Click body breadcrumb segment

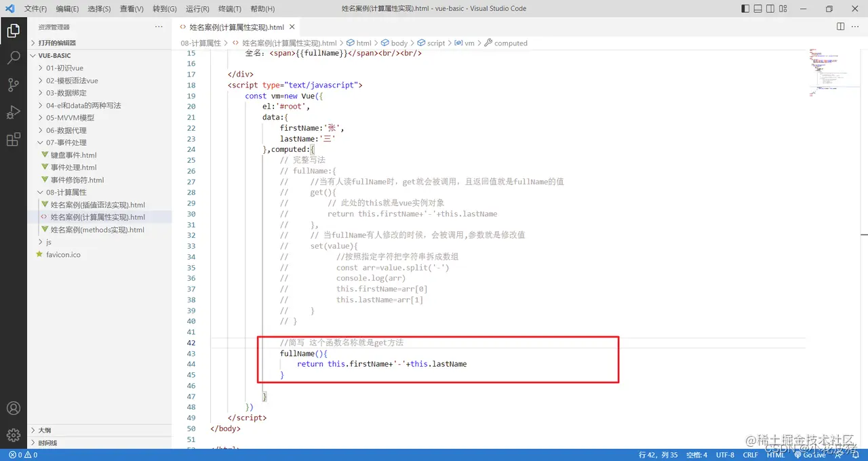click(x=395, y=43)
